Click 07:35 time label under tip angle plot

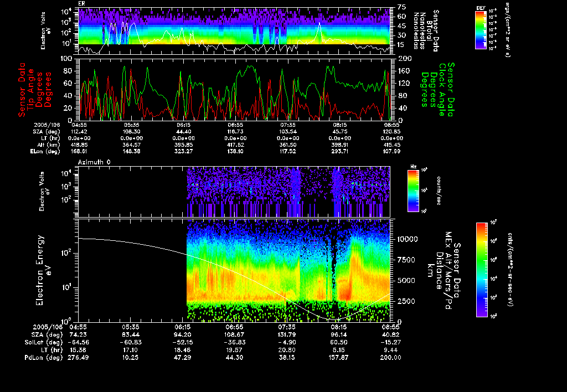[x=287, y=125]
